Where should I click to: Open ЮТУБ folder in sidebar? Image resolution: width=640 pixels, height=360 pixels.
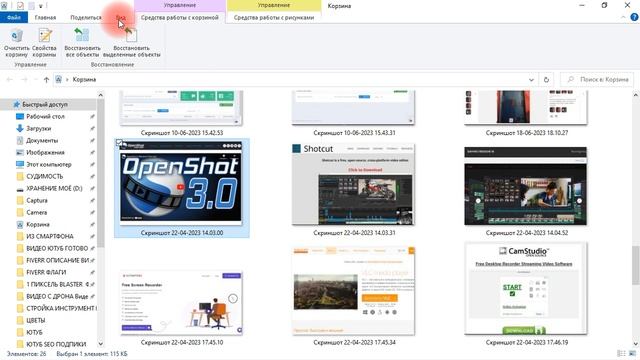coord(34,332)
